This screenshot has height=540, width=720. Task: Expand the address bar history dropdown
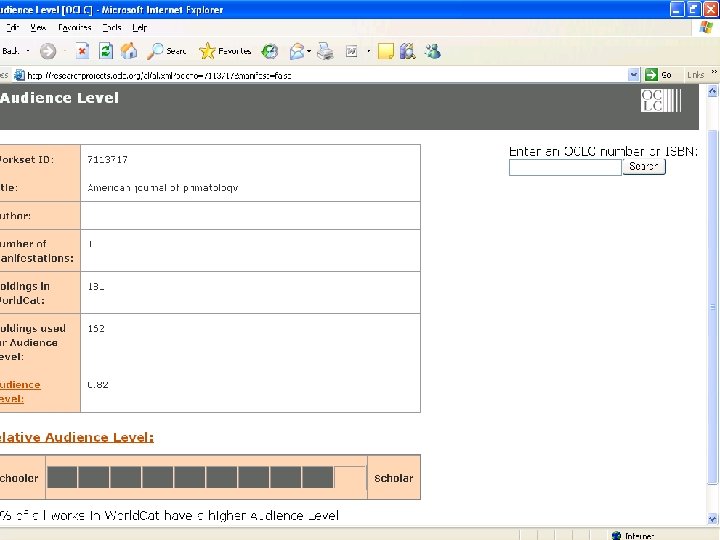click(x=633, y=74)
